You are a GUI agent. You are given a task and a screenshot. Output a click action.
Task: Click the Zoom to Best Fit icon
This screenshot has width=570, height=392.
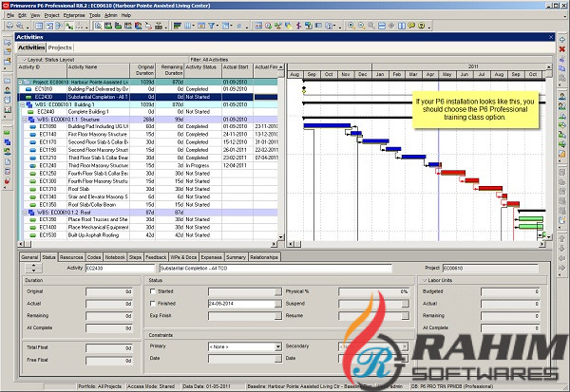click(371, 26)
